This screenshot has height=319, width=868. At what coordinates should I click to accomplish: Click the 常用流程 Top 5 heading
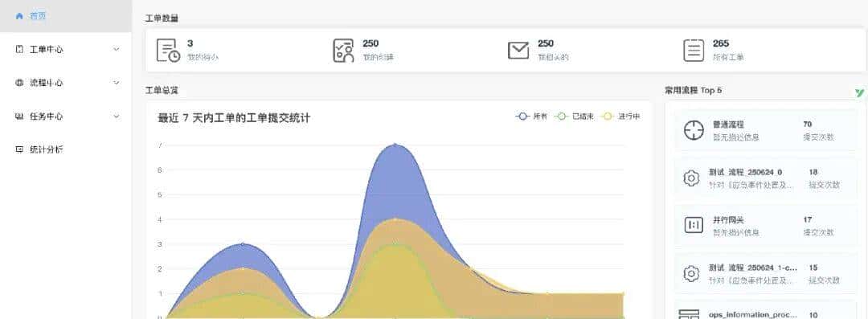pyautogui.click(x=693, y=90)
